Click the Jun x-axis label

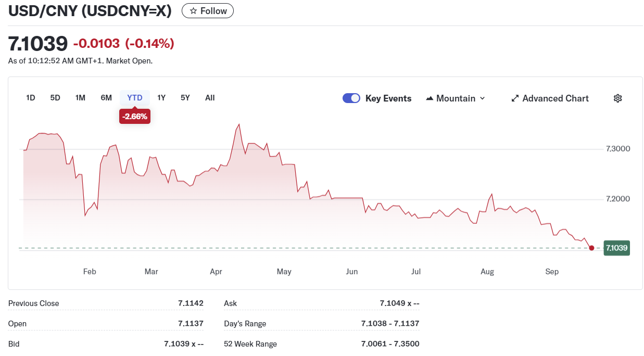(x=352, y=272)
